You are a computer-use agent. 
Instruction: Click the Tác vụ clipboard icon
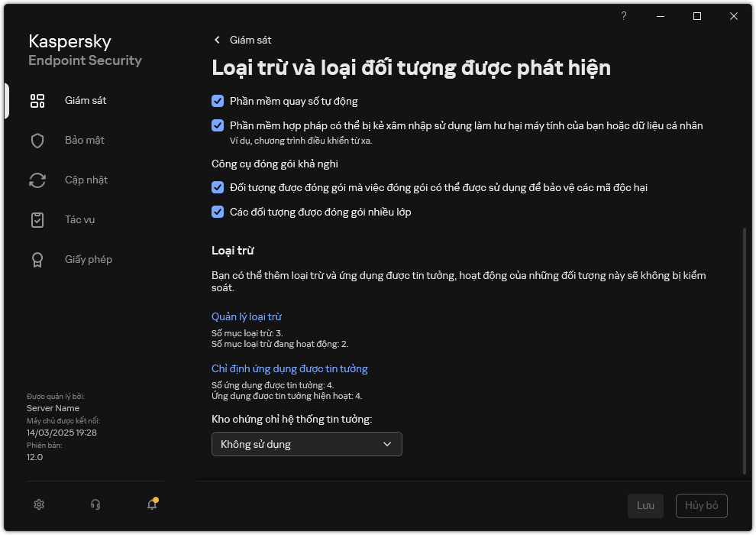(37, 220)
